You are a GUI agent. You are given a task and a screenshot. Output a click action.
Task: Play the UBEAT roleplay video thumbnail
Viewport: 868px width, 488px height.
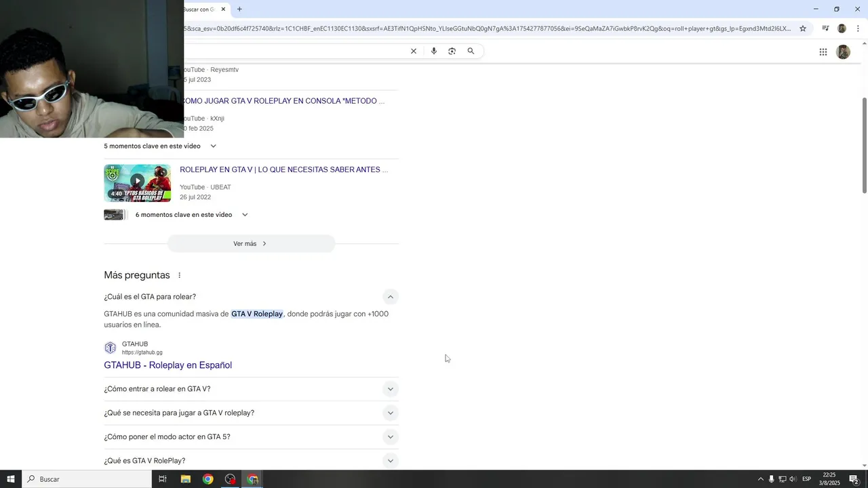click(137, 183)
